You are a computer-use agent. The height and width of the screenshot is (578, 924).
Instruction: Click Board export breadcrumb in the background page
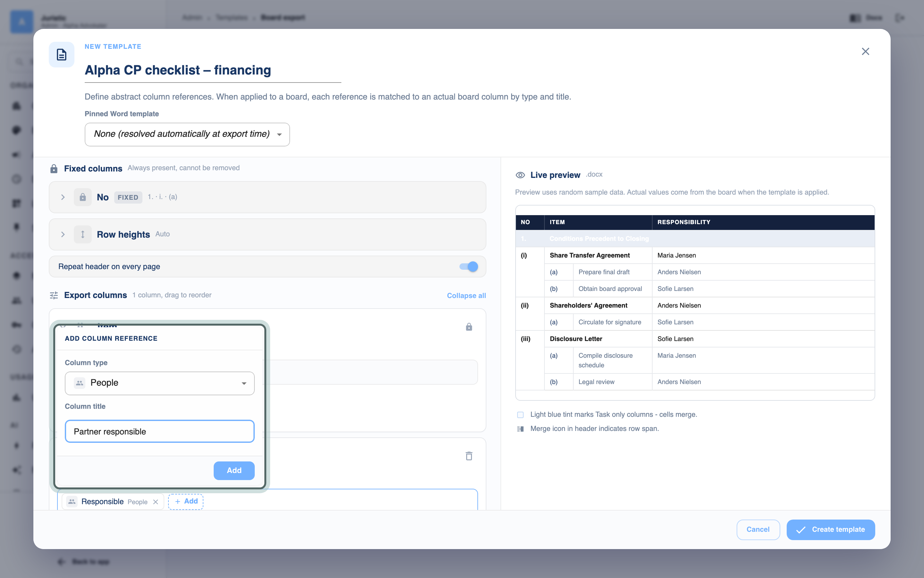click(283, 18)
